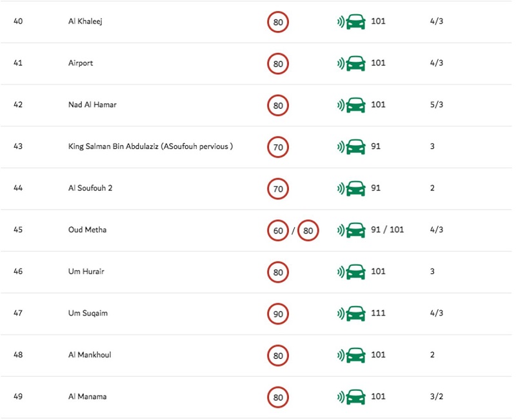Select the Airport road name

click(81, 63)
